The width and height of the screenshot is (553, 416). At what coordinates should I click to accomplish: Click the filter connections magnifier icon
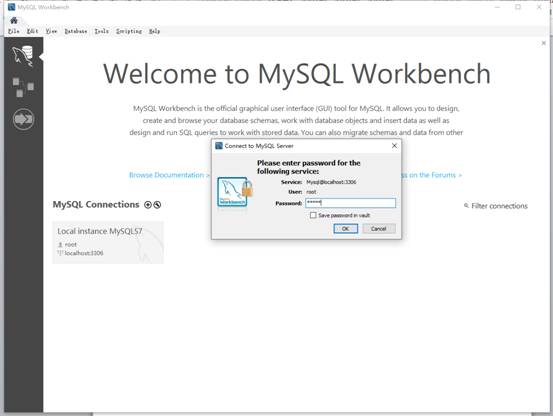pos(466,206)
